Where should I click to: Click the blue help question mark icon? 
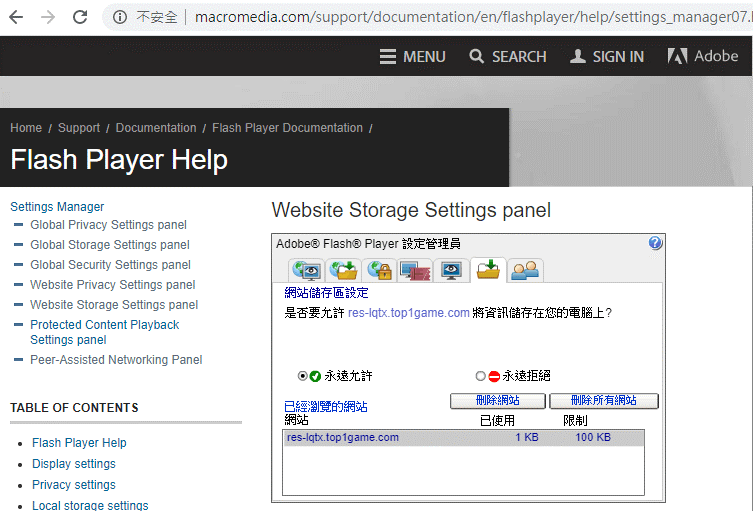coord(655,243)
